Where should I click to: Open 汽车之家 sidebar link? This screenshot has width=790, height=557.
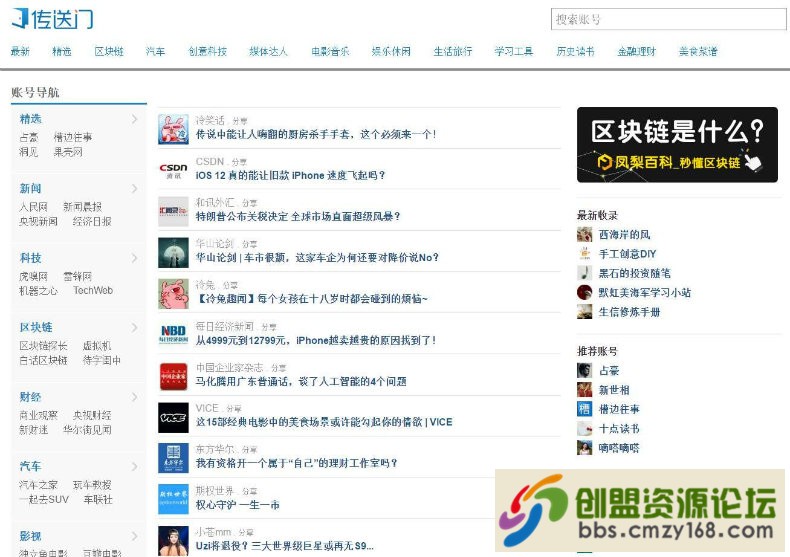[38, 485]
